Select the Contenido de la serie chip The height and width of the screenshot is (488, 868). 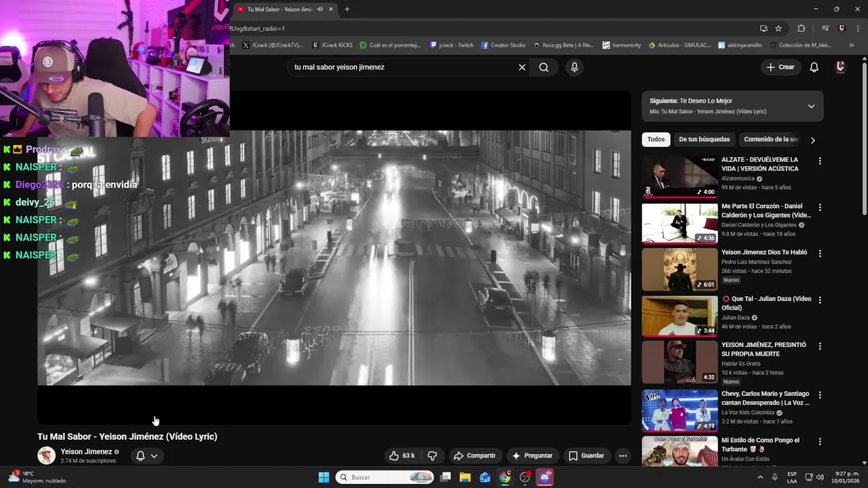pos(772,140)
